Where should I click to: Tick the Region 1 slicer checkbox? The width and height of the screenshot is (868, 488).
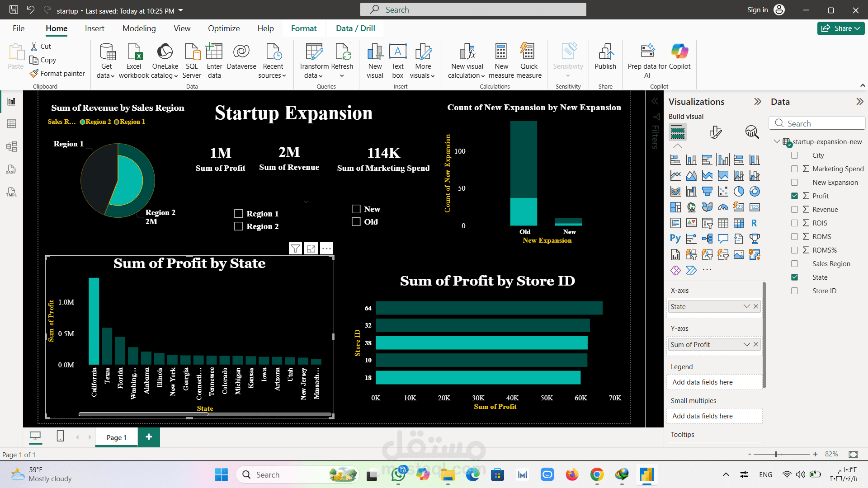239,214
